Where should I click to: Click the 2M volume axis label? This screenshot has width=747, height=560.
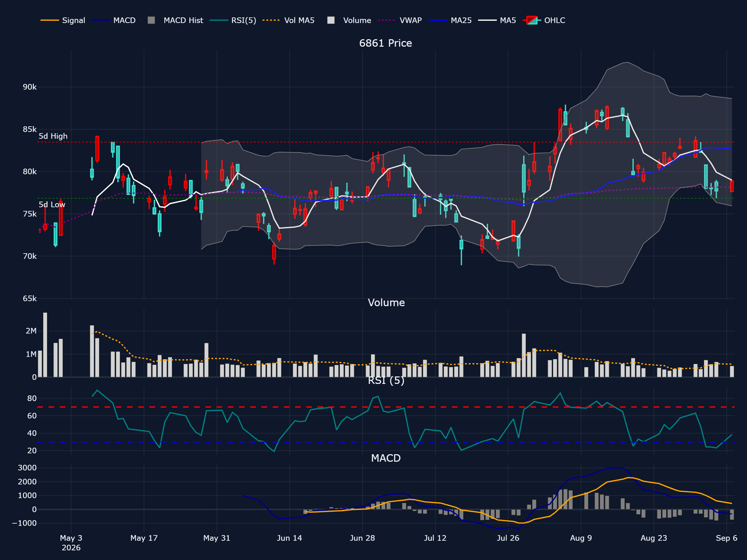pyautogui.click(x=31, y=331)
